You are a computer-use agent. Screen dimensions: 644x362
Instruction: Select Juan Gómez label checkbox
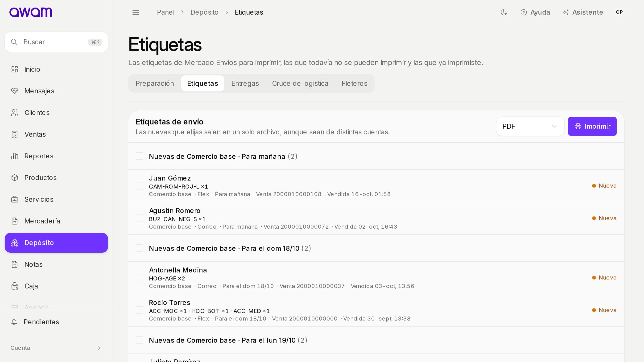[140, 186]
